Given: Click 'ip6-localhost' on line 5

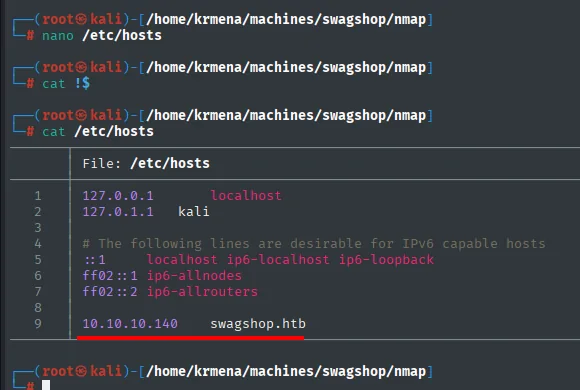Looking at the screenshot, I should tap(278, 260).
